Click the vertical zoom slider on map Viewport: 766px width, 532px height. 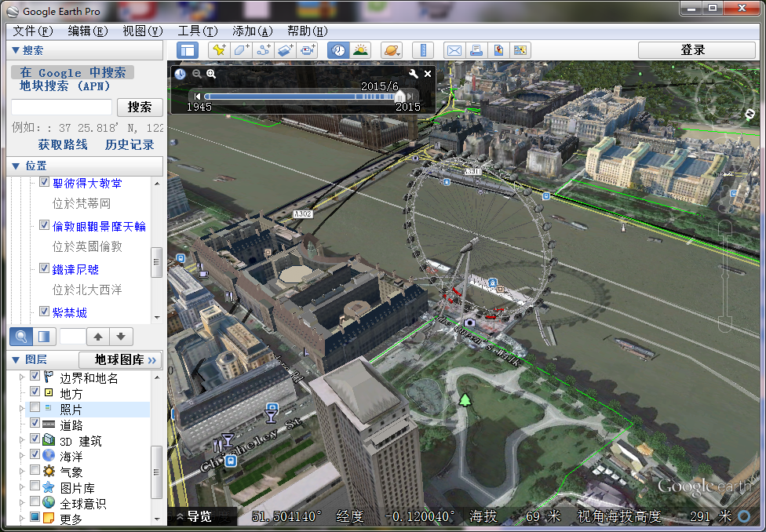click(x=726, y=275)
